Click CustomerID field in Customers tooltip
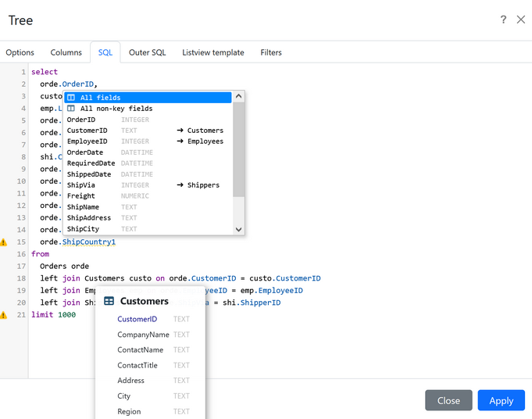Viewport: 532px width, 419px height. [137, 319]
